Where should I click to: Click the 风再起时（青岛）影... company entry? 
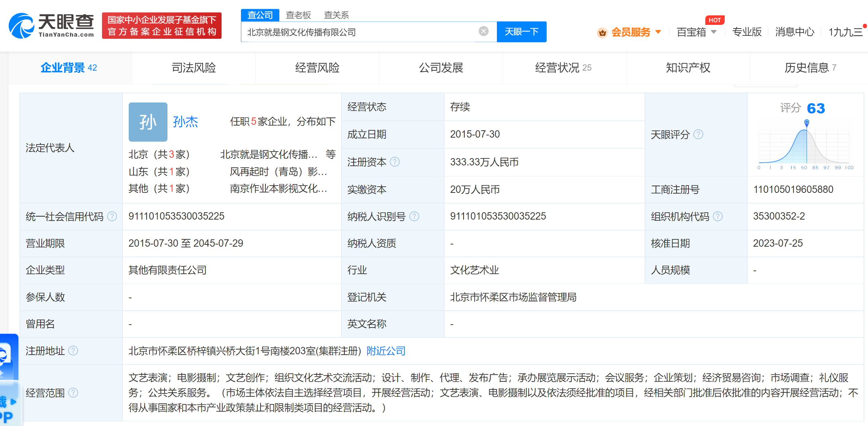pyautogui.click(x=279, y=172)
